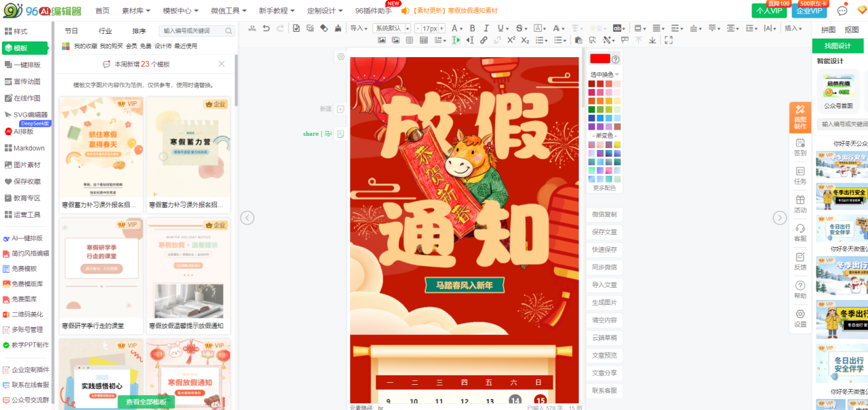The width and height of the screenshot is (868, 410).
Task: Switch to the 抠图 tab
Action: click(x=852, y=30)
